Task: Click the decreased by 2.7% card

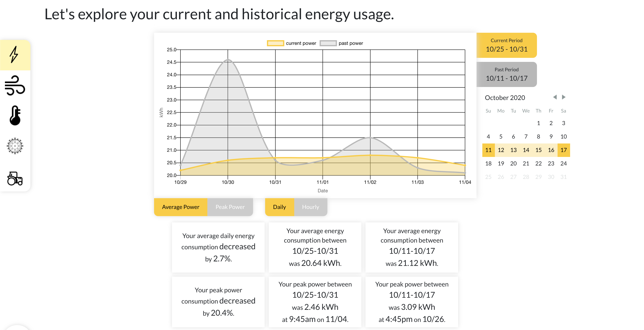Action: pyautogui.click(x=218, y=247)
